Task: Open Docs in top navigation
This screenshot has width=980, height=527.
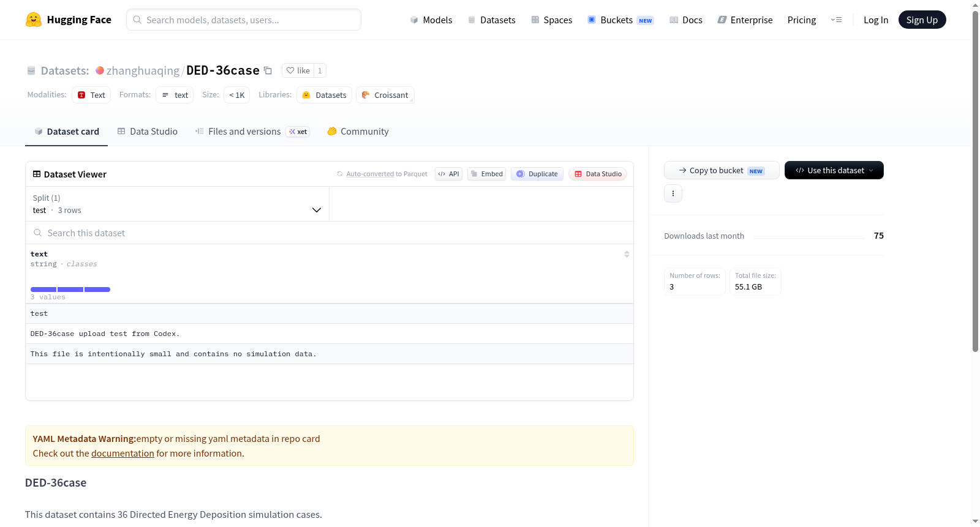Action: (x=686, y=20)
